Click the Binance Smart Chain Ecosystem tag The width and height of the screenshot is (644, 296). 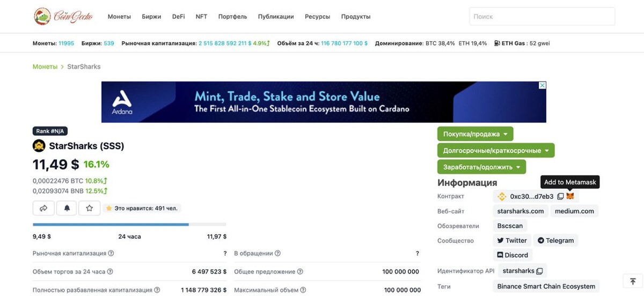click(546, 286)
